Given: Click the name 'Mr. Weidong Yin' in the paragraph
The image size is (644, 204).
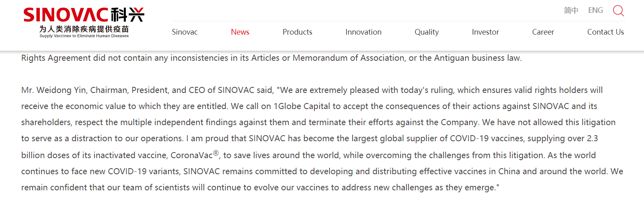Looking at the screenshot, I should 53,90.
